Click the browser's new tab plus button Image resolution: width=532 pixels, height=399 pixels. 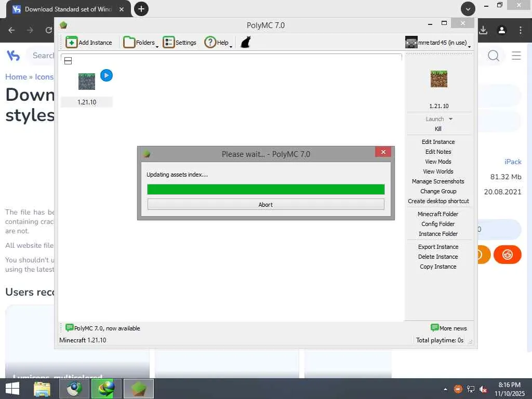(x=141, y=9)
